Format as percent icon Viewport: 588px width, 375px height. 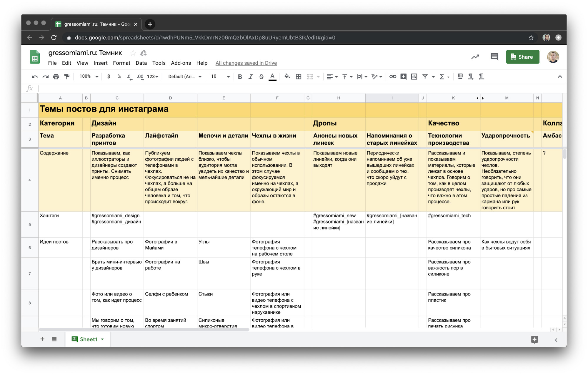click(119, 77)
